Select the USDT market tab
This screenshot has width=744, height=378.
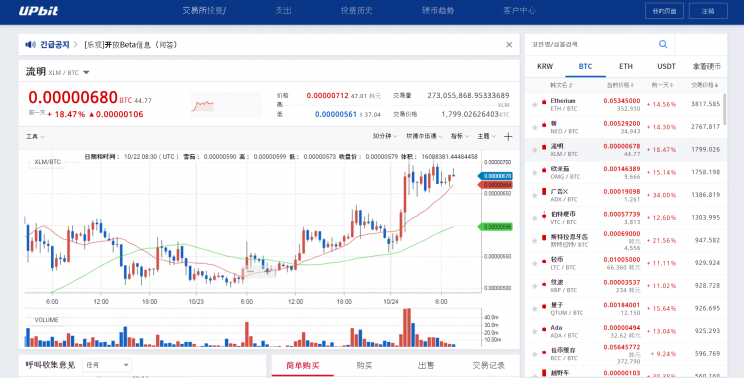pos(666,66)
